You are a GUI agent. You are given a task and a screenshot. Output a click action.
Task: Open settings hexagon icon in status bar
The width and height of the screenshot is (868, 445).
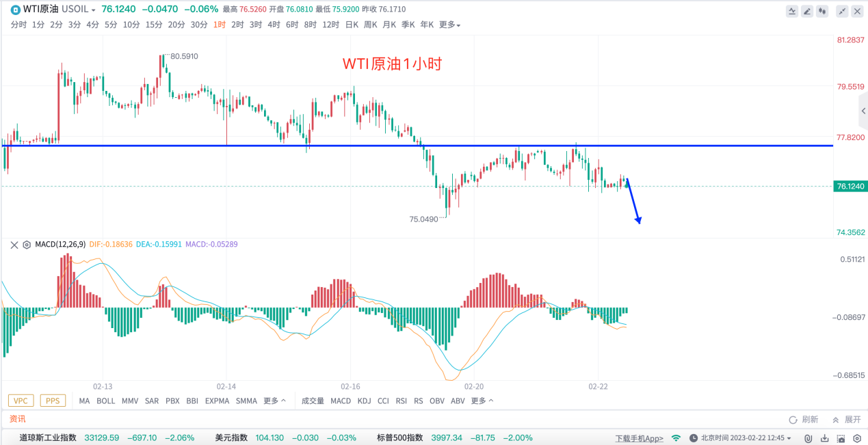[x=856, y=437]
